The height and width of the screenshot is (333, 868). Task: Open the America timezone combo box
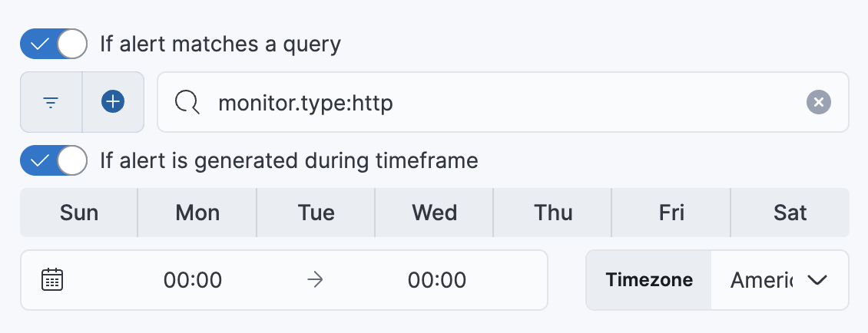[760, 280]
